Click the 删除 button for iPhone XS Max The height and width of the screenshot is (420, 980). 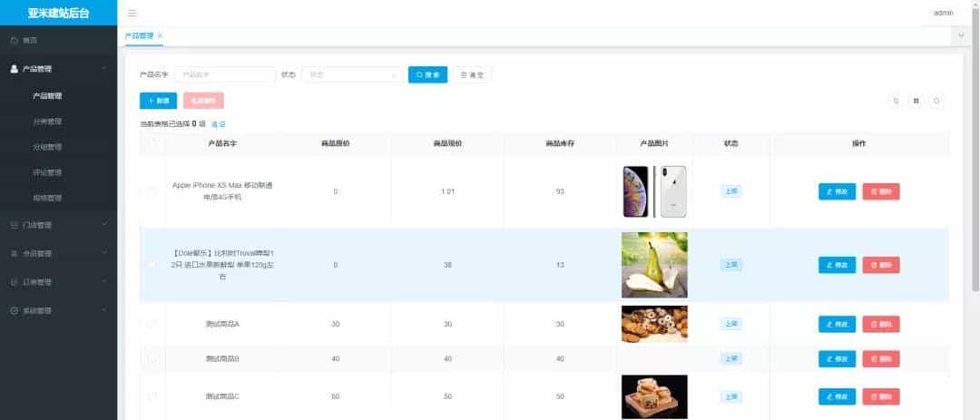[880, 192]
